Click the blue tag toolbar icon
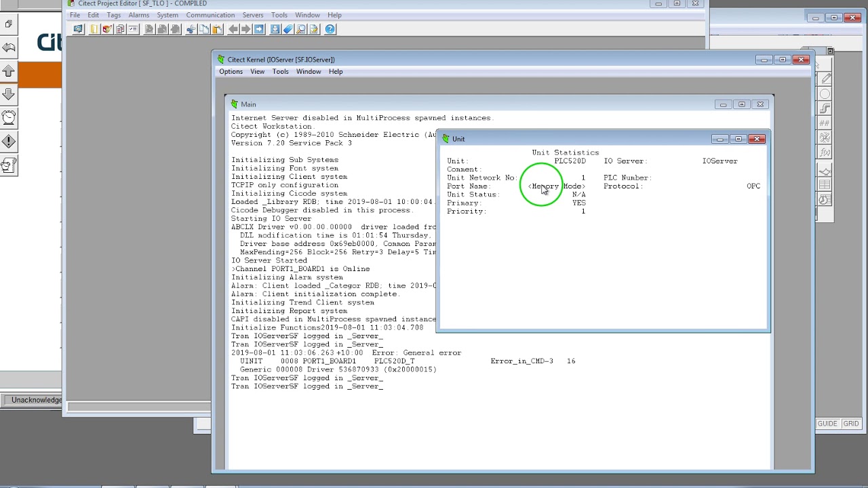 [288, 29]
